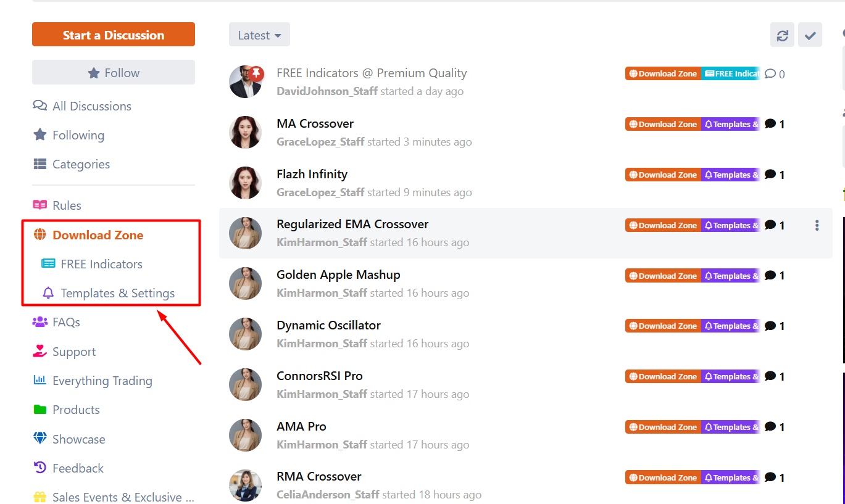Open the MA Crossover discussion
This screenshot has width=845, height=504.
coord(315,123)
